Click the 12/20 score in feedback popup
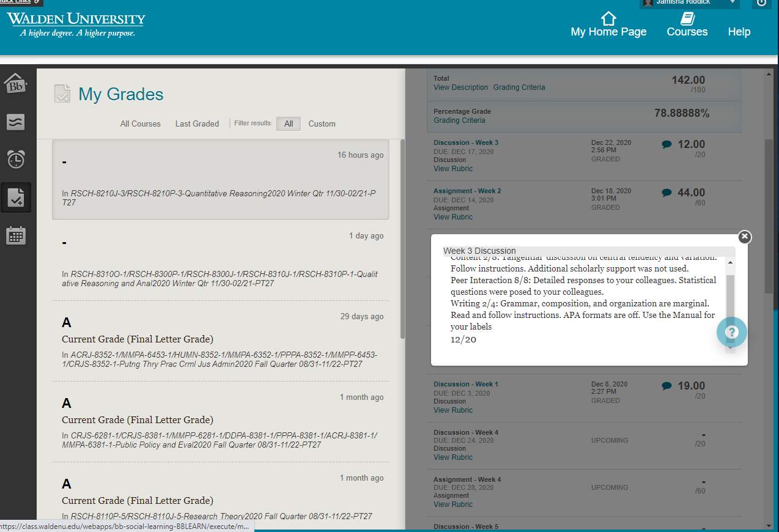Viewport: 779px width, 532px height. coord(463,339)
